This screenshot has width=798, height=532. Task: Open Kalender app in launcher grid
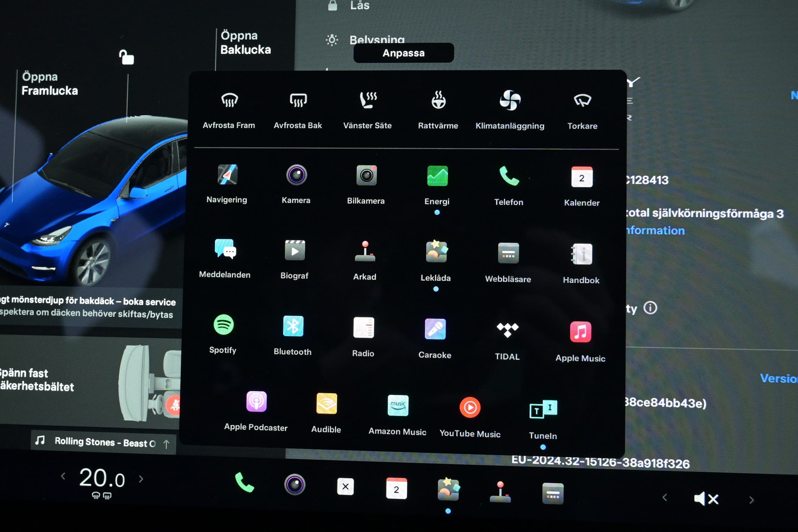pyautogui.click(x=582, y=186)
